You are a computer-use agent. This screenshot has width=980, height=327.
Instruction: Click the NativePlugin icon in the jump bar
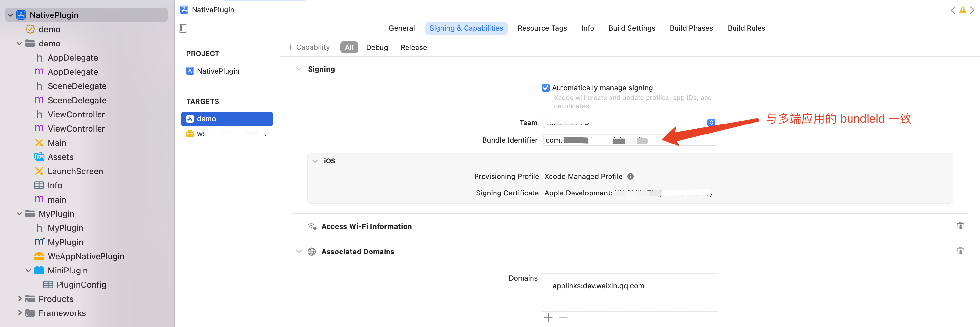coord(184,10)
